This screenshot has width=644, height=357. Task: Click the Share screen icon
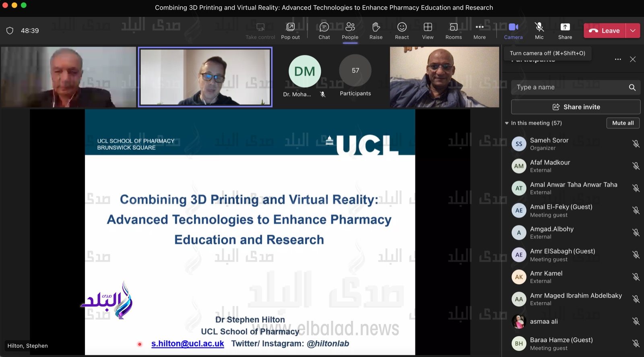(565, 31)
